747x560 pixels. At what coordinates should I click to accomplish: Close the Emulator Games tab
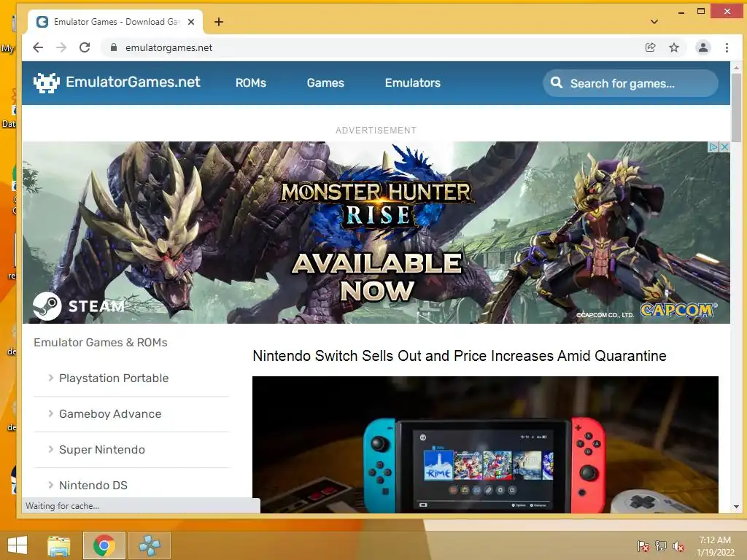coord(191,22)
